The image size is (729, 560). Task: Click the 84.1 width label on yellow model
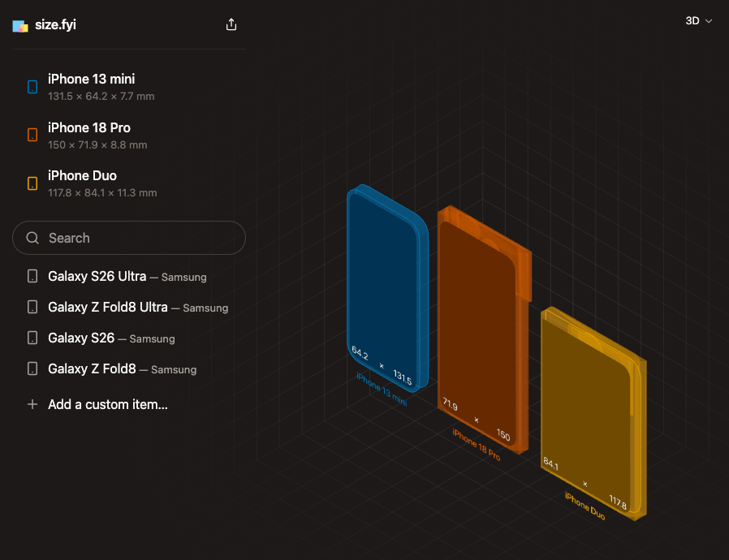click(x=551, y=463)
